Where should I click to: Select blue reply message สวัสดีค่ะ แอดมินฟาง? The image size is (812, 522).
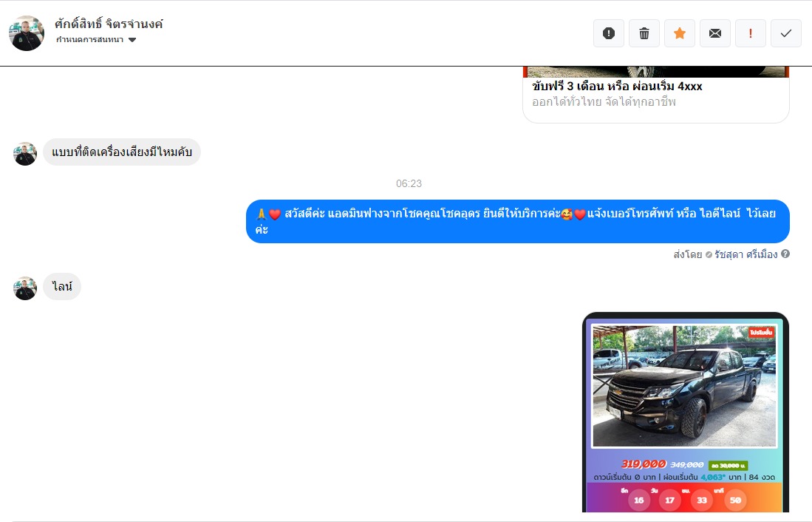(x=518, y=221)
